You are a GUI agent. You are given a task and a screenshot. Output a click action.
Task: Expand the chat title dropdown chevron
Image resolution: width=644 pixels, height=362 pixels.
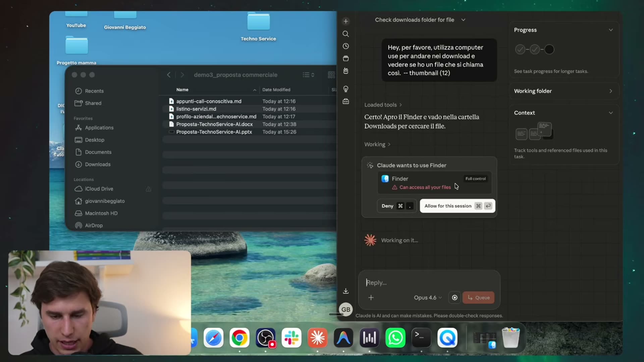point(463,20)
